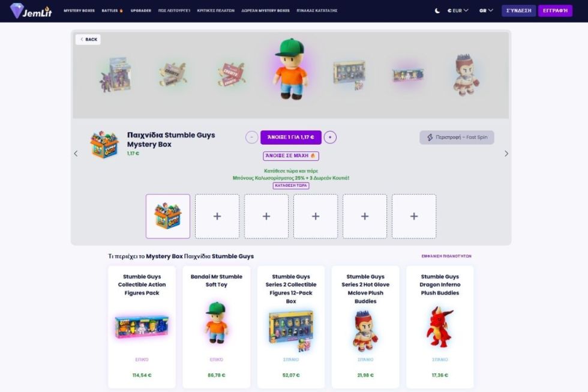The height and width of the screenshot is (392, 588).
Task: Click the ΣΥΝΔΕΣΗ login button
Action: click(x=518, y=10)
